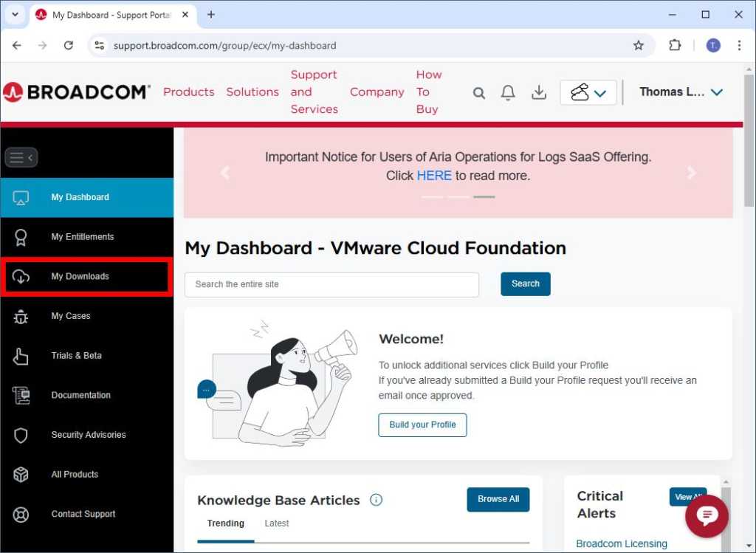Open the VMware Cloud service selector dropdown
This screenshot has width=756, height=553.
click(x=588, y=92)
